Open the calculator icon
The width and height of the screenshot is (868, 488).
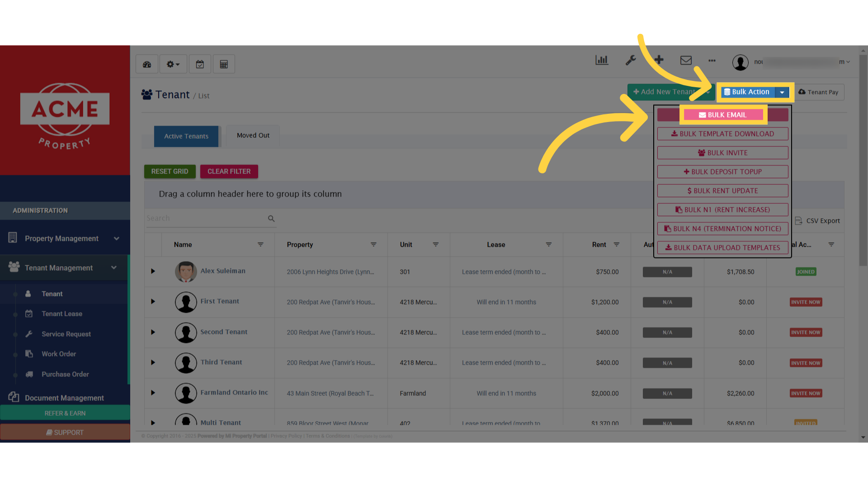point(224,64)
